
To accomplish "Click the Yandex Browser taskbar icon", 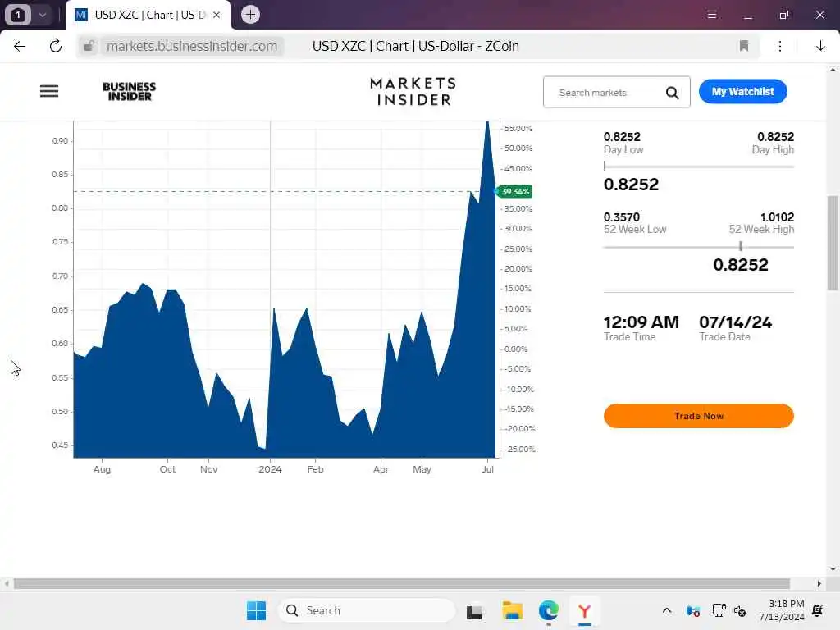I will pos(584,610).
